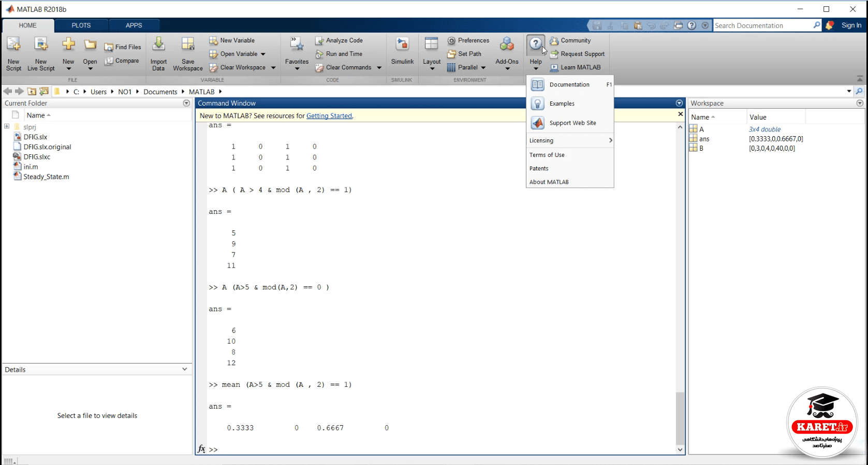Select the DFIG.slxc file
This screenshot has width=868, height=465.
37,156
